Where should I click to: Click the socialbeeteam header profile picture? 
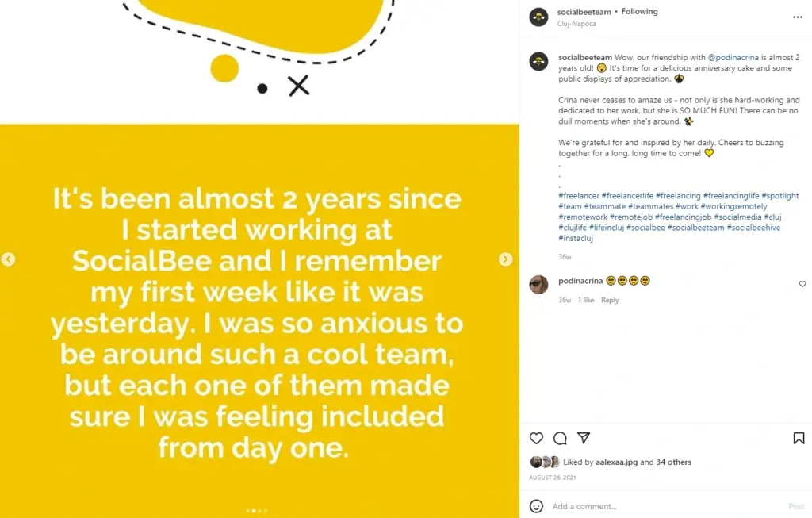click(x=539, y=17)
